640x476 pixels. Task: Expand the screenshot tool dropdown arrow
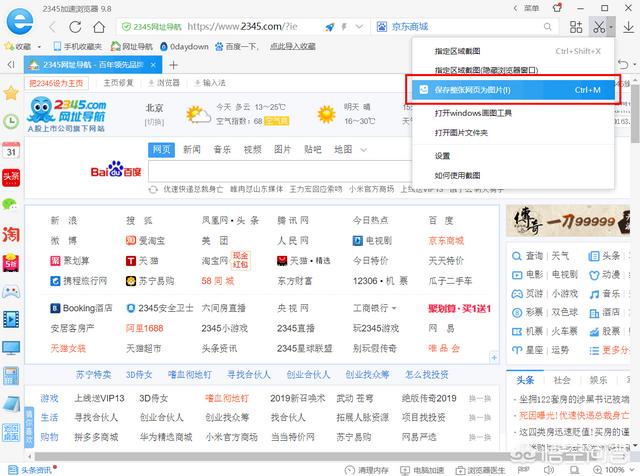611,27
